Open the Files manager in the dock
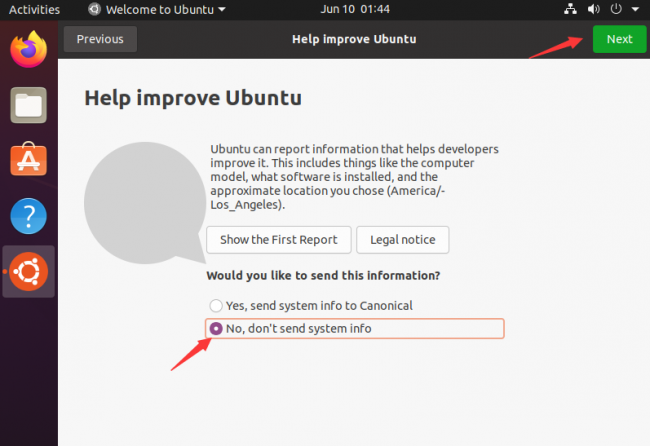Viewport: 650px width, 446px height. (29, 105)
